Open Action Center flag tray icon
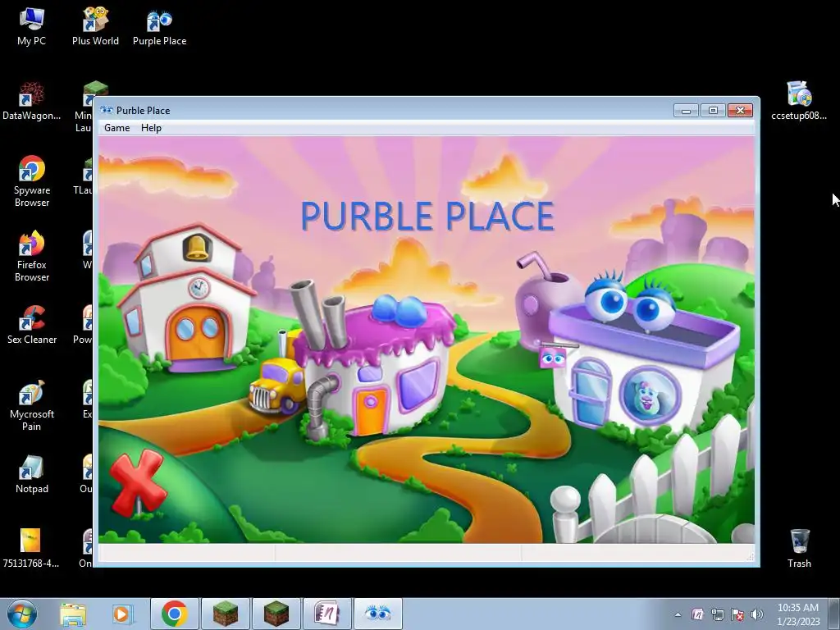Viewport: 840px width, 630px height. point(737,614)
